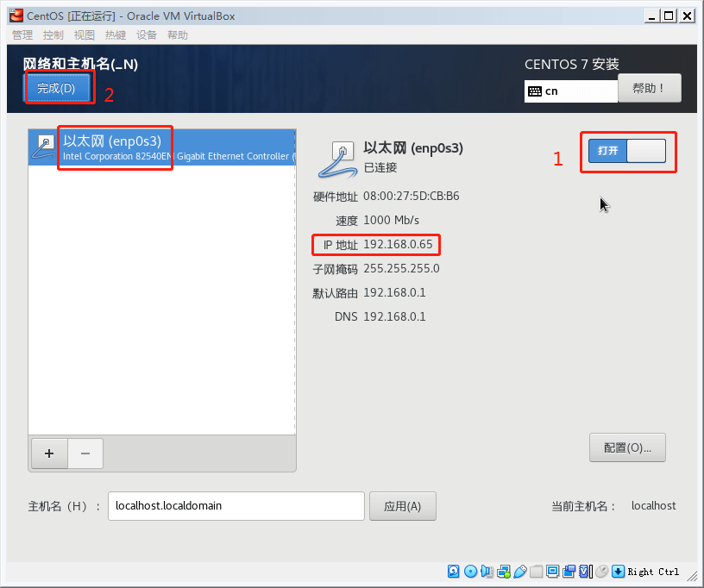The image size is (704, 588).
Task: Click the shared folders status icon
Action: [536, 572]
